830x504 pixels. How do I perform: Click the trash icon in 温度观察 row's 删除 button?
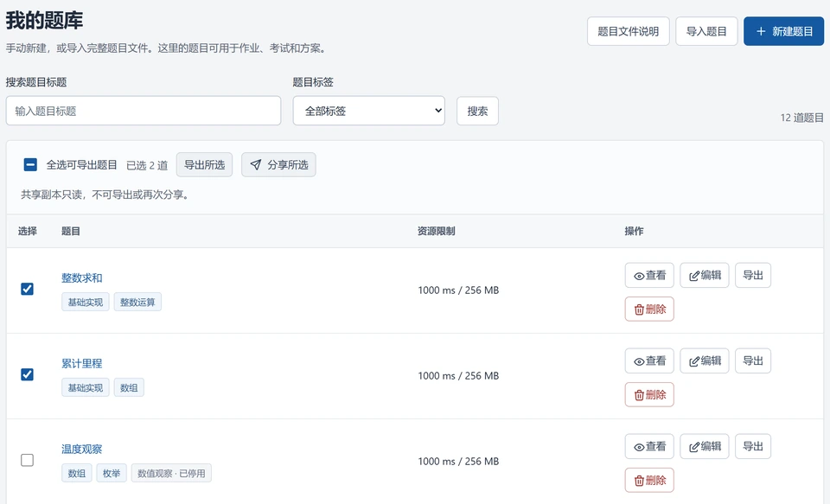tap(639, 481)
